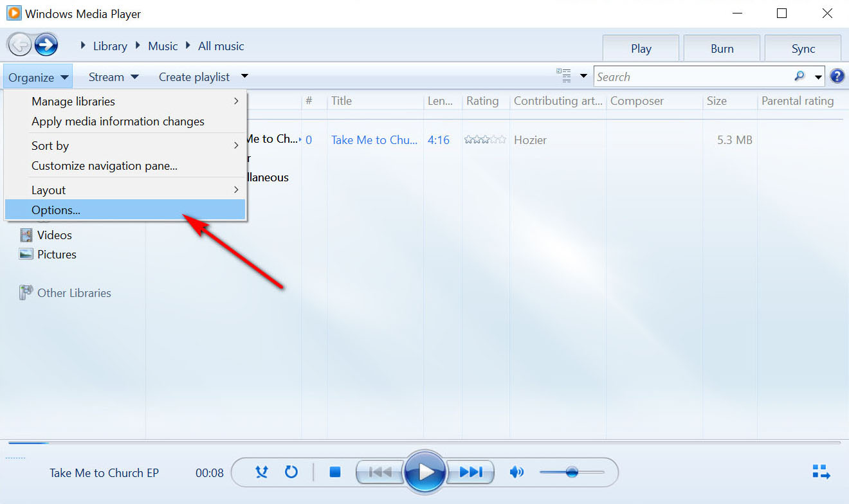This screenshot has width=849, height=504.
Task: Expand the Manage libraries submenu
Action: point(125,101)
